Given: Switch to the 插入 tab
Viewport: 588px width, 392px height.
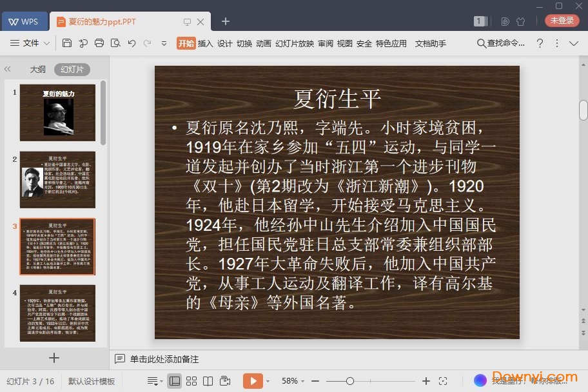Looking at the screenshot, I should (205, 43).
